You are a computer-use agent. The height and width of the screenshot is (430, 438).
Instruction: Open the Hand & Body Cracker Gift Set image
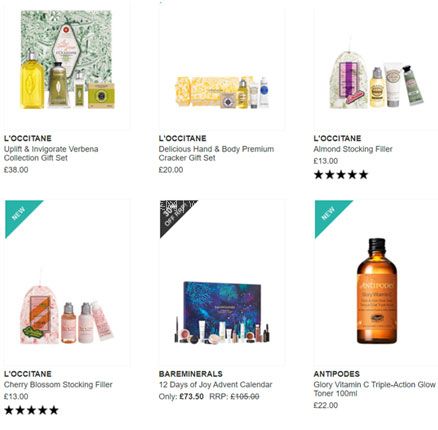222,92
